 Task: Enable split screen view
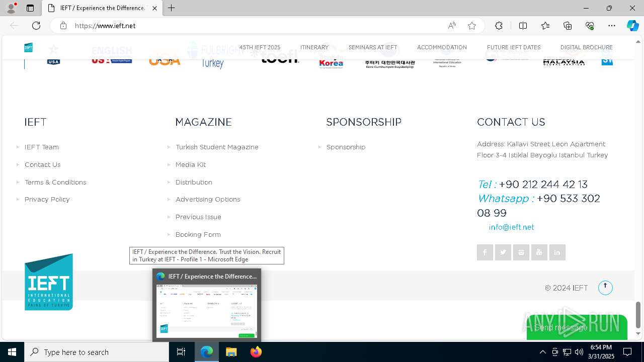(523, 26)
